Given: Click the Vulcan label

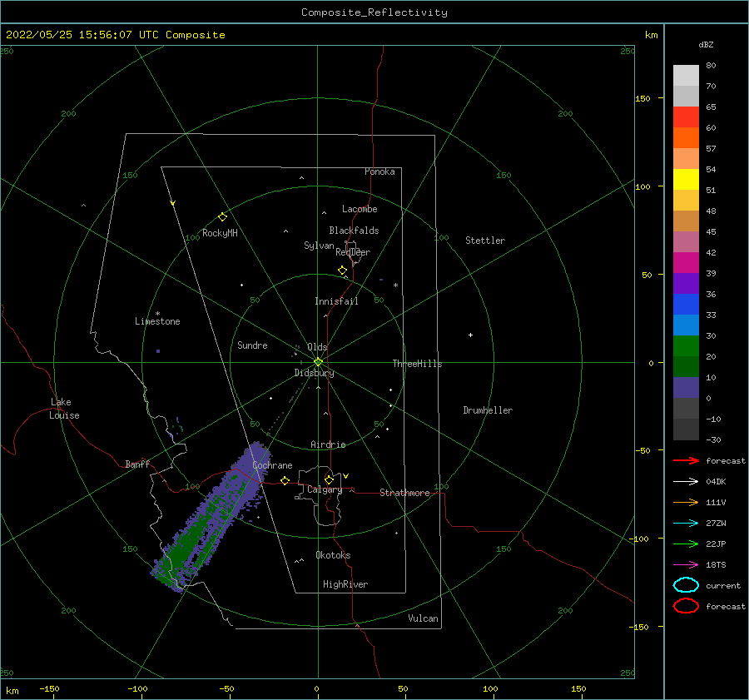Looking at the screenshot, I should (x=424, y=618).
